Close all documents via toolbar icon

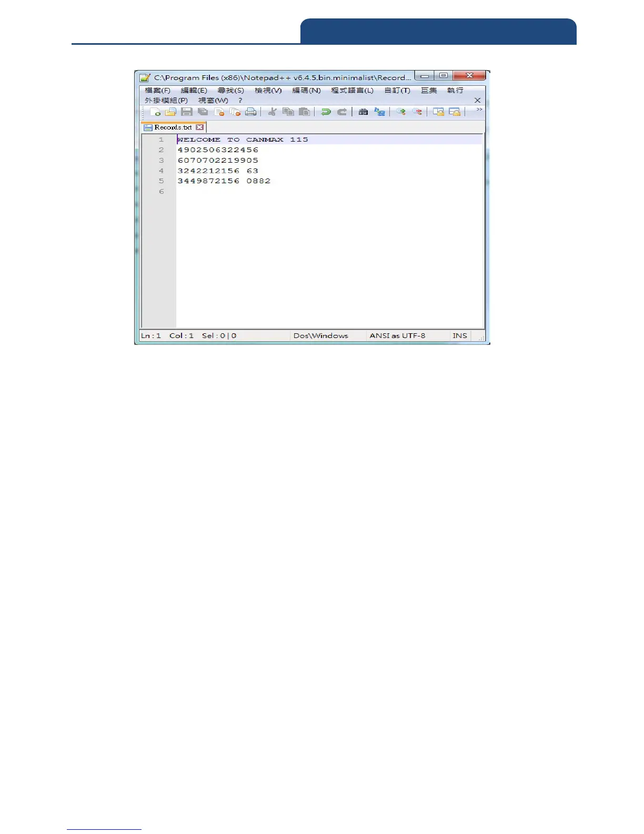click(235, 112)
